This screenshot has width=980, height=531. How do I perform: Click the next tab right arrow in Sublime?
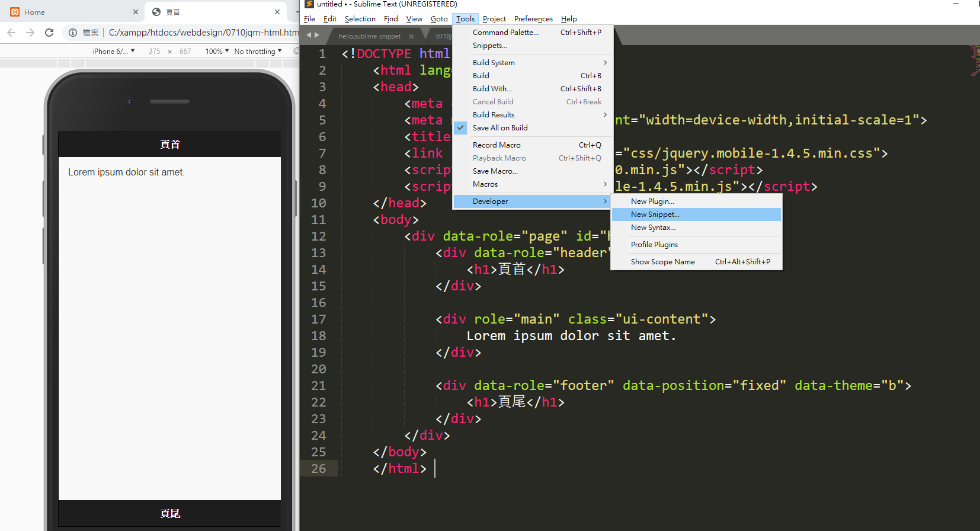[317, 36]
